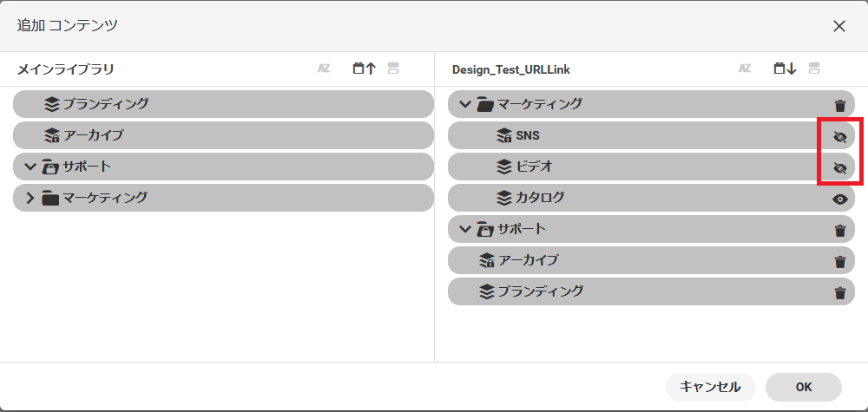
Task: Remove アーカイブ from right panel with trash icon
Action: [839, 261]
